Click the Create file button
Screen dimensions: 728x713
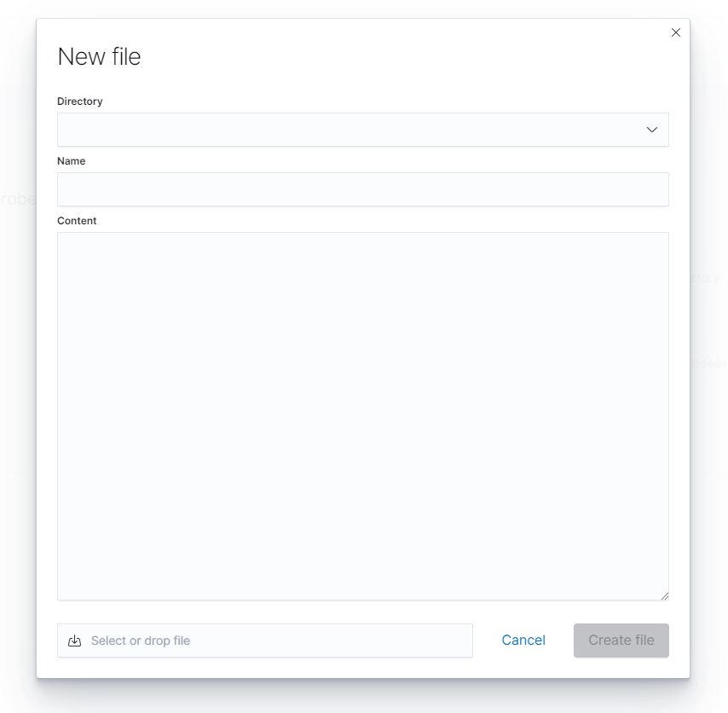coord(621,641)
